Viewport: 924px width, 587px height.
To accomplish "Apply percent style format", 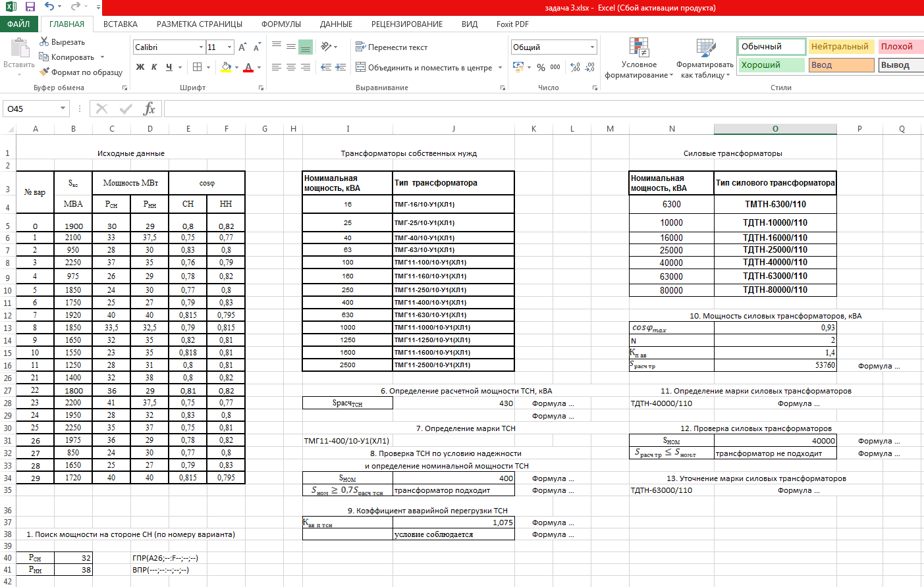I will point(541,67).
